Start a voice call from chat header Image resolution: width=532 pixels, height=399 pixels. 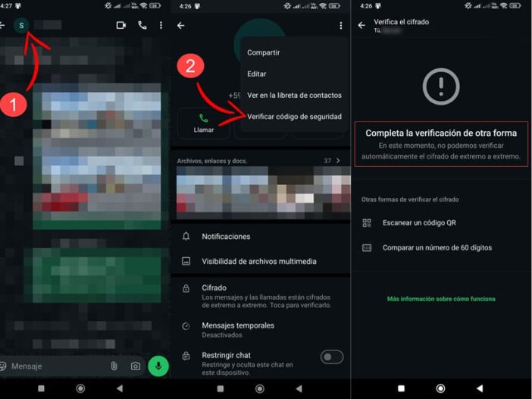pos(142,25)
